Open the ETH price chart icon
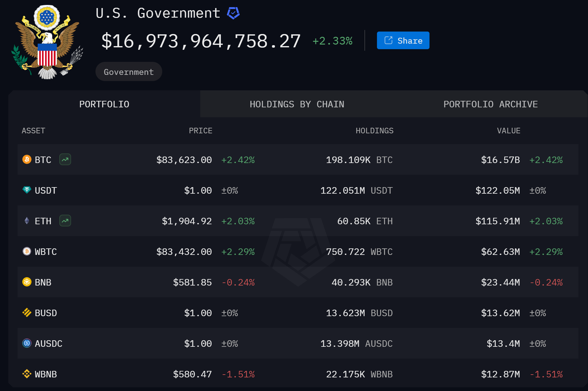Viewport: 588px width, 391px height. [x=65, y=221]
